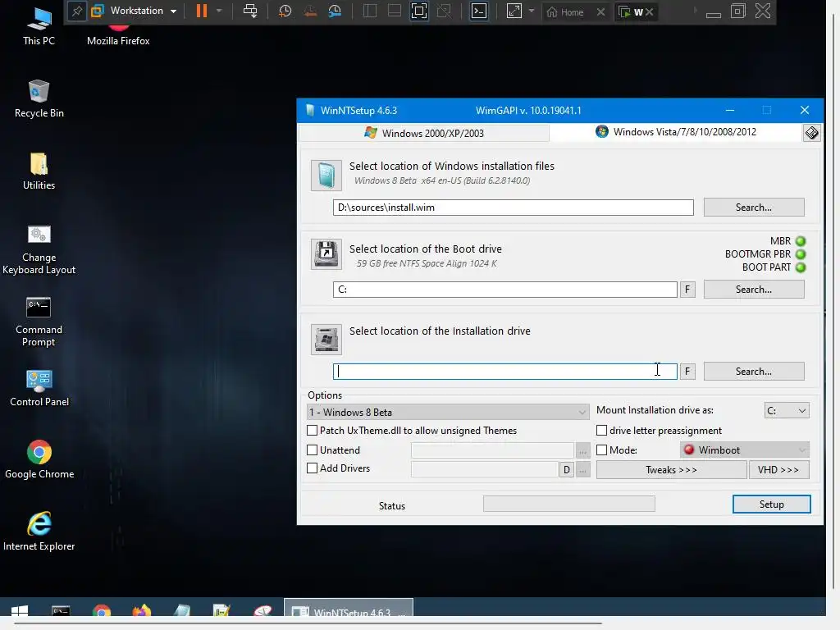Take a snapshot with the clock-plus icon

285,11
